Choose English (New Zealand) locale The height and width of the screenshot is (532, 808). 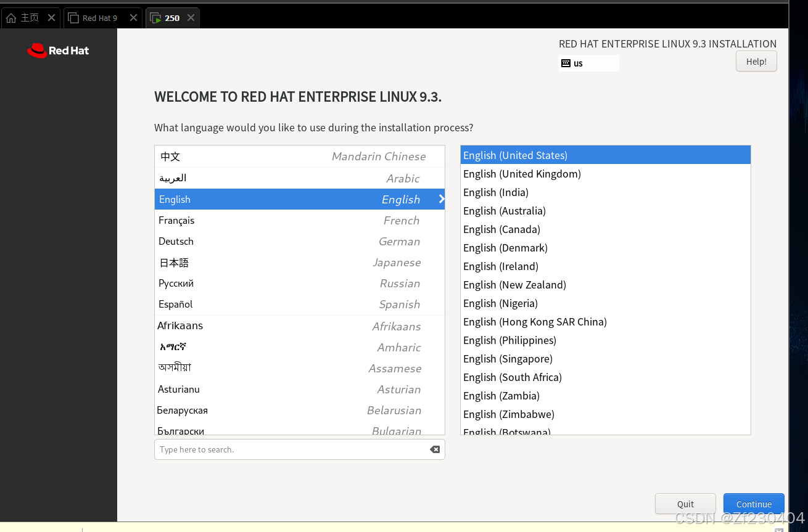coord(605,285)
